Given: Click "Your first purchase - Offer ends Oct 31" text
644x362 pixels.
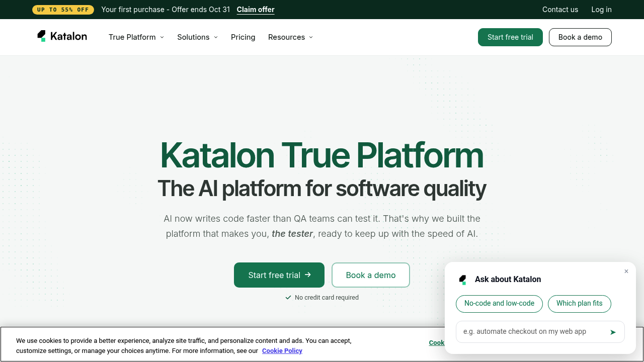Looking at the screenshot, I should [166, 10].
